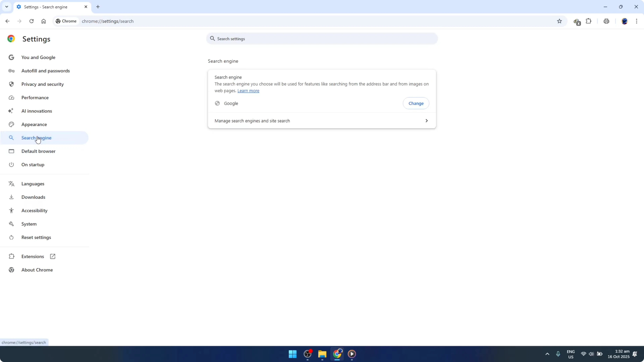Select the Autofill and passwords key icon
Image resolution: width=644 pixels, height=362 pixels.
11,71
